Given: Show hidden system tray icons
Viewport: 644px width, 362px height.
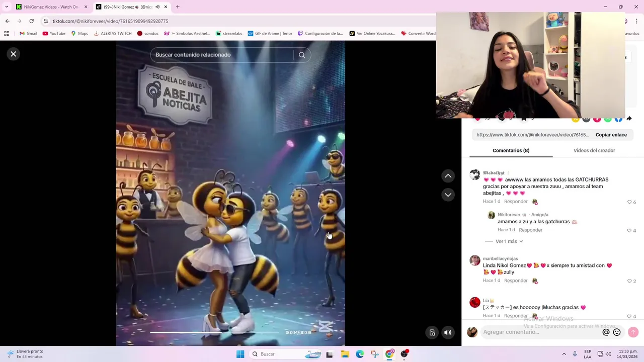Looking at the screenshot, I should (x=564, y=354).
